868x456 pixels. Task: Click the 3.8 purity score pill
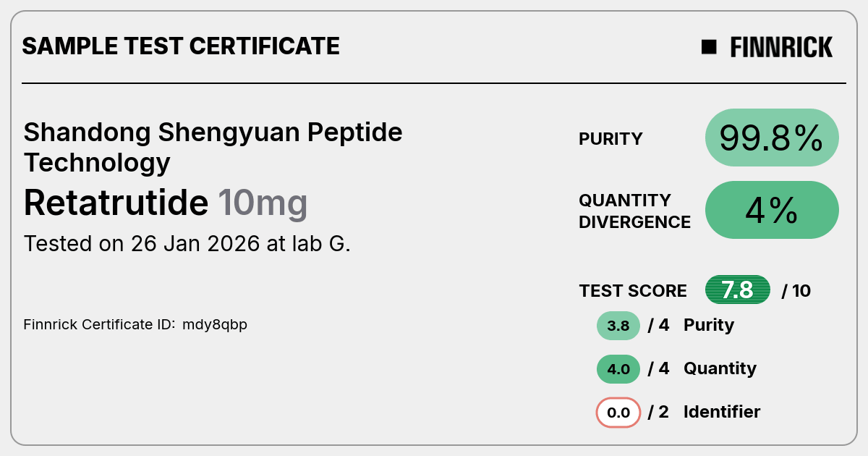(618, 326)
